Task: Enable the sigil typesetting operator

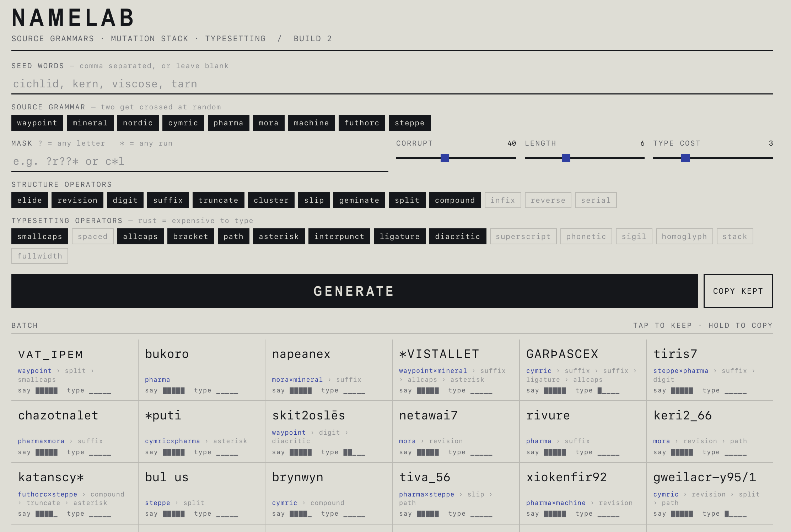Action: click(634, 237)
